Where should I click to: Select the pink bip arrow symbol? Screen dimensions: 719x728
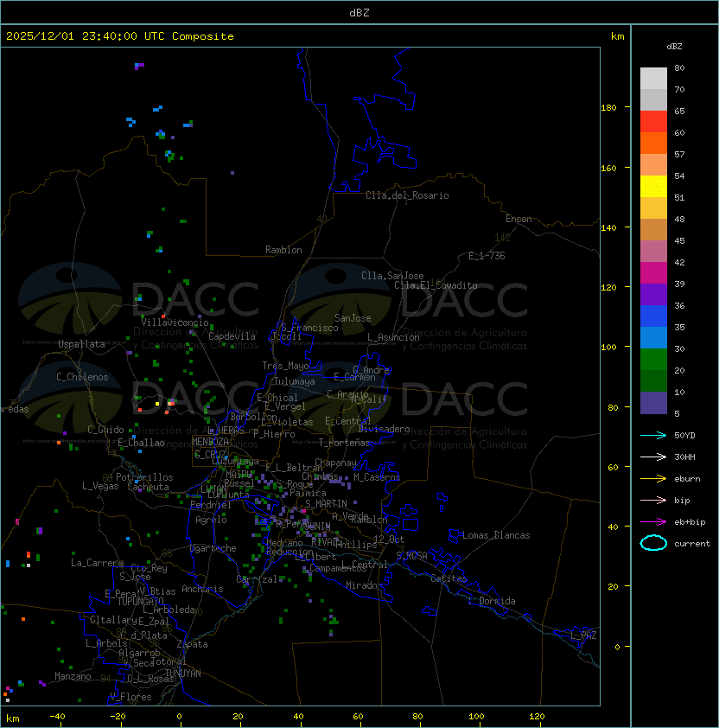653,500
